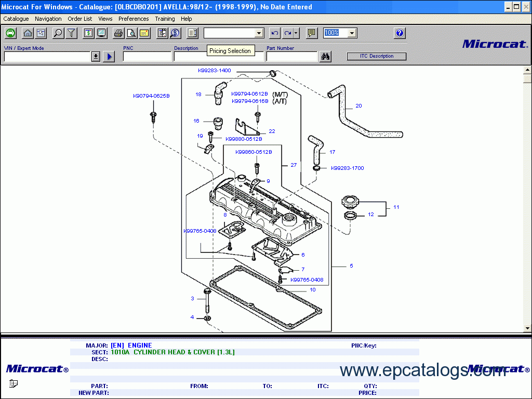The height and width of the screenshot is (399, 532).
Task: Open the Preferences menu
Action: (x=134, y=19)
